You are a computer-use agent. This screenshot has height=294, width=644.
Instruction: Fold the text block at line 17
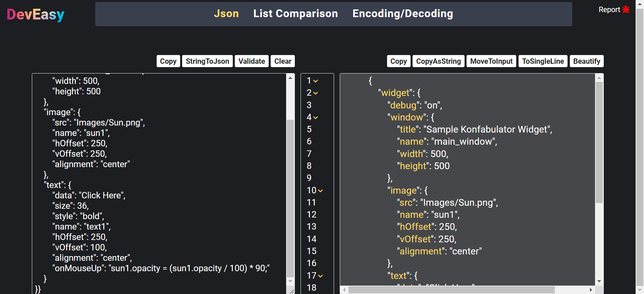(320, 276)
